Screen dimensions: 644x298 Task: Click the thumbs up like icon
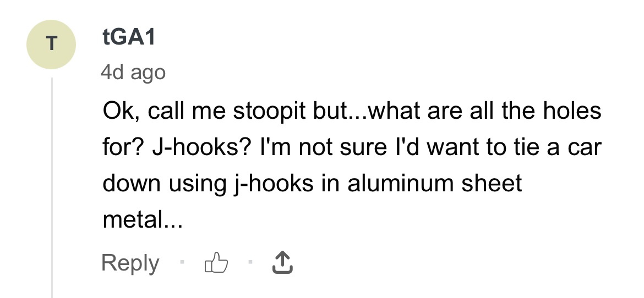click(x=216, y=264)
